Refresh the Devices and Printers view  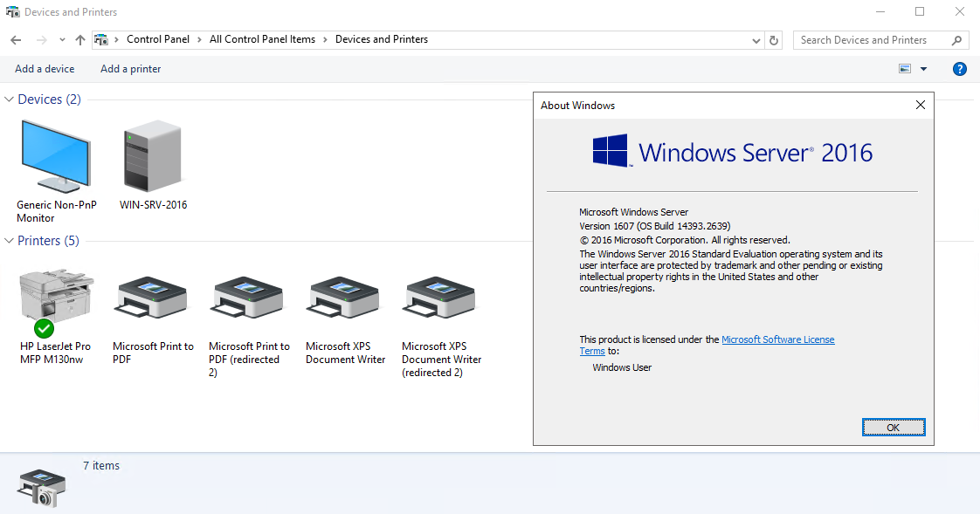[x=774, y=40]
